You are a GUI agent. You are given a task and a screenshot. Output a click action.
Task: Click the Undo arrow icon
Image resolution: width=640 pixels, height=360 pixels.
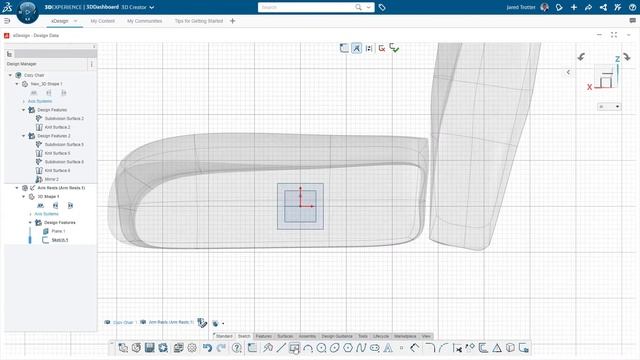(207, 348)
